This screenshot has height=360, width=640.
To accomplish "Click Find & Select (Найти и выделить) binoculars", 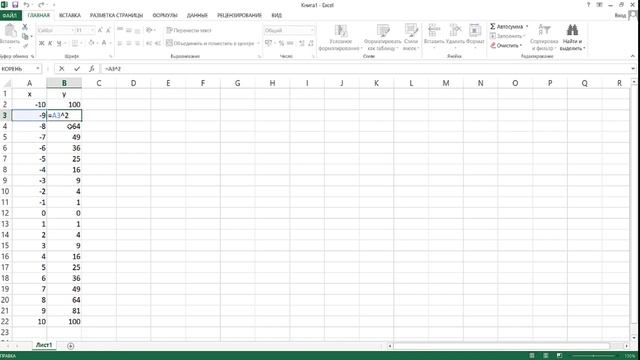I will [x=572, y=31].
